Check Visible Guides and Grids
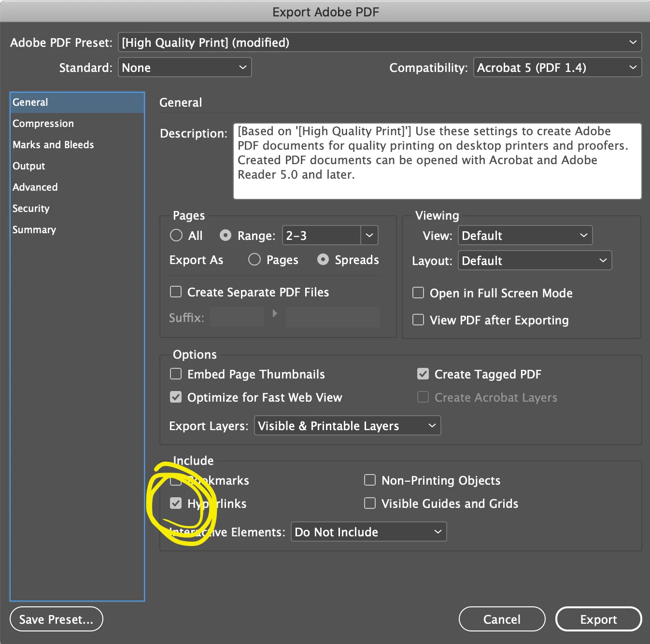Image resolution: width=650 pixels, height=644 pixels. (x=370, y=503)
